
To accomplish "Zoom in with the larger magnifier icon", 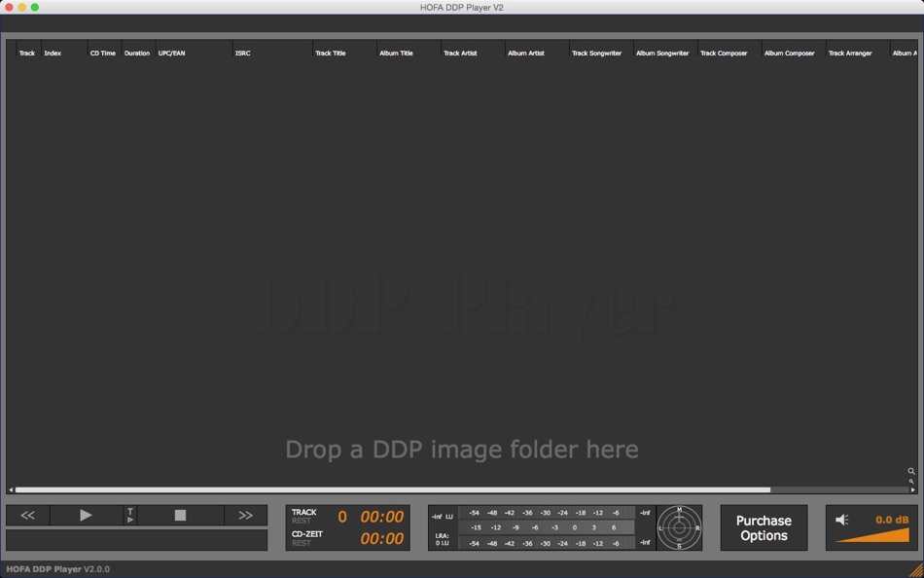I will 911,471.
